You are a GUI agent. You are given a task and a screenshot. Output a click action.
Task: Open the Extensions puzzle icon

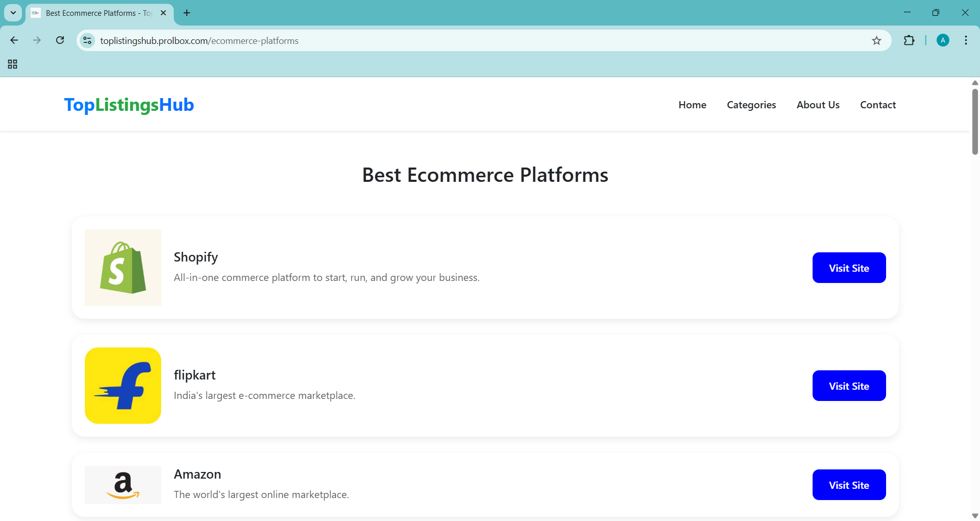click(909, 40)
